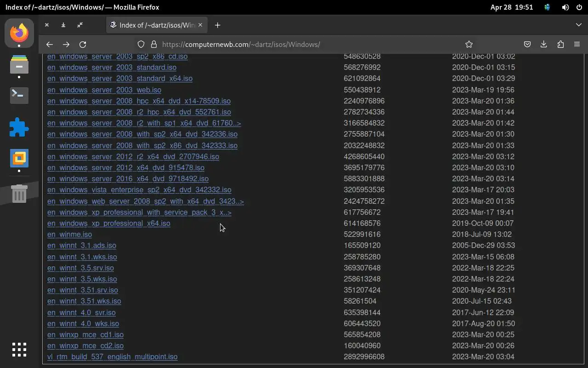The height and width of the screenshot is (368, 588).
Task: Open en_windows_vista_enterprise_sp2 iso link
Action: point(139,190)
